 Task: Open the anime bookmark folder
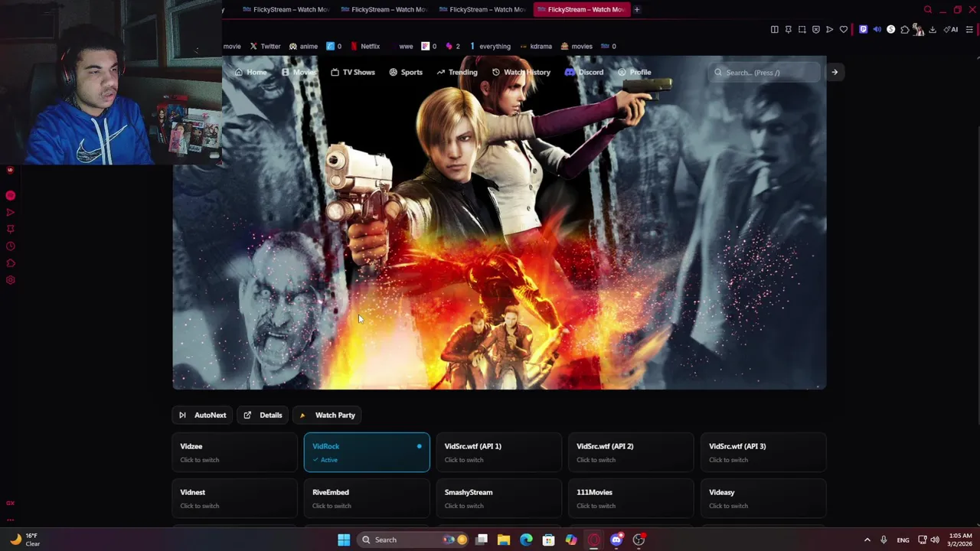pyautogui.click(x=303, y=46)
